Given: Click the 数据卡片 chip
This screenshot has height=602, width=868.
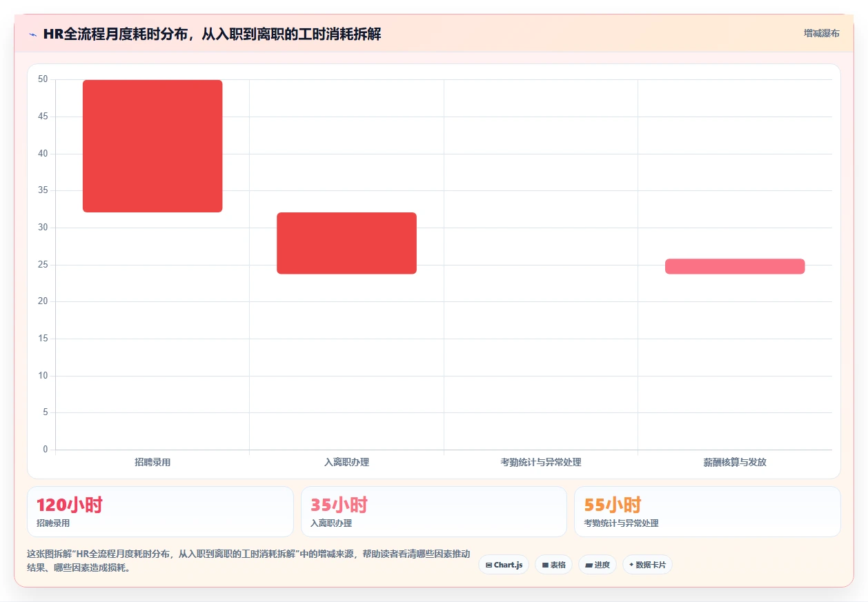Looking at the screenshot, I should (647, 565).
